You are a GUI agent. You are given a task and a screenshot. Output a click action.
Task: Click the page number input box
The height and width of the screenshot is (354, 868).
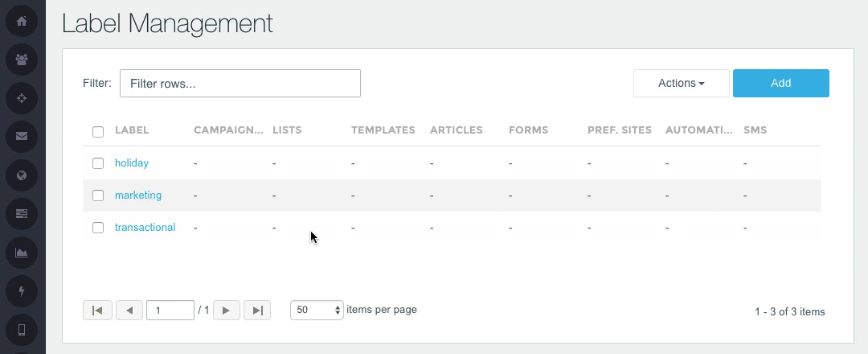click(x=170, y=310)
